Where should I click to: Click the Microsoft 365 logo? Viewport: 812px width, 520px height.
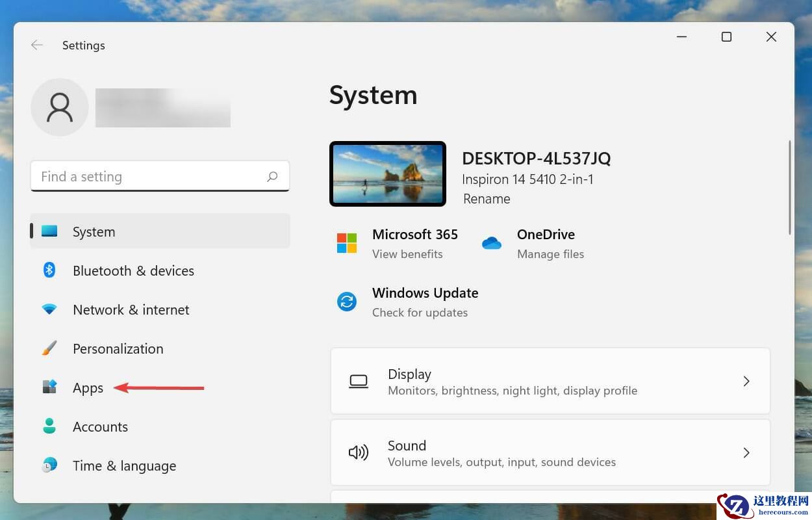click(346, 242)
